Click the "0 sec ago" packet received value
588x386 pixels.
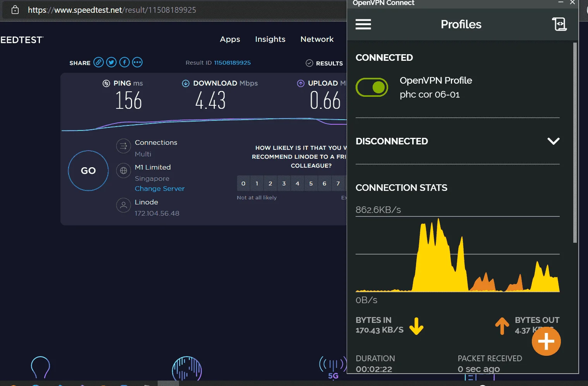tap(479, 369)
